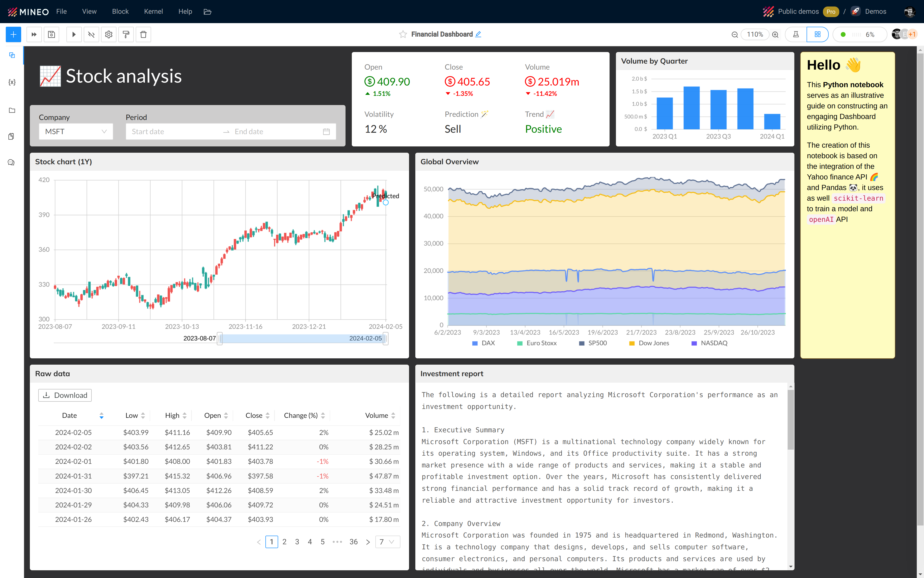Zoom out with the magnifier minus icon
The height and width of the screenshot is (578, 924).
(735, 34)
